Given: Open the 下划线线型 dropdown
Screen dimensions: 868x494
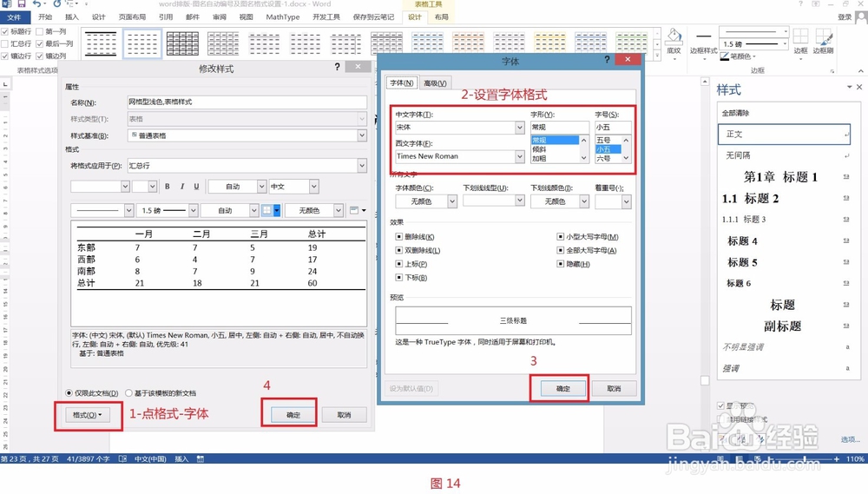Looking at the screenshot, I should point(519,201).
